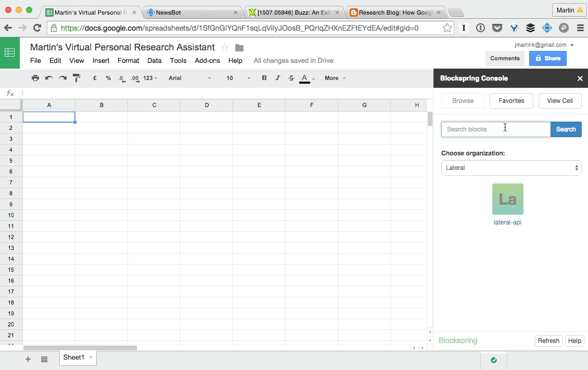Click the browser back arrow
This screenshot has width=588, height=370.
tap(8, 28)
